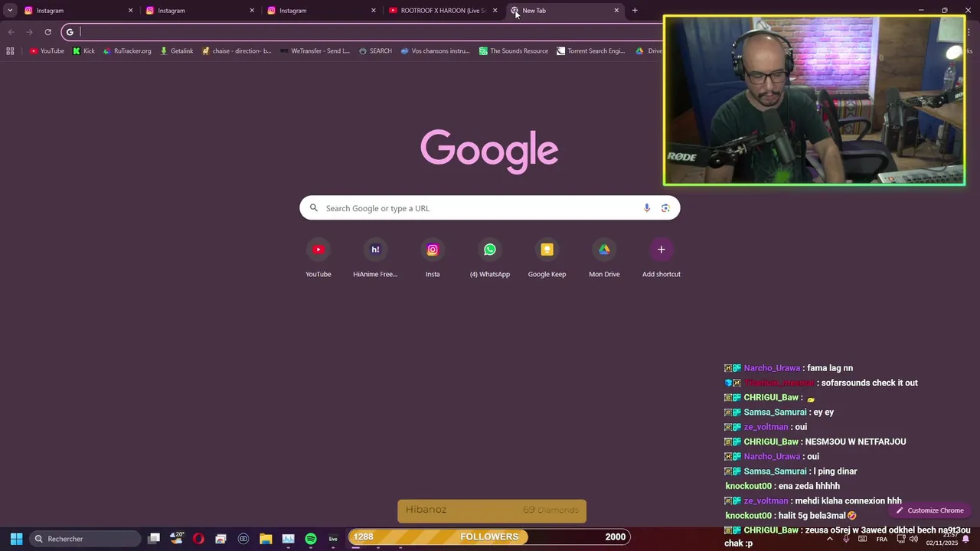Close the ROOTROOF X HAROON tab

[495, 11]
